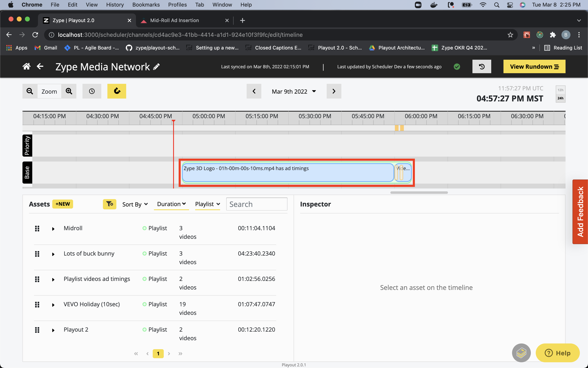Click the orange ad markers near 06:00 PM

[x=399, y=128]
